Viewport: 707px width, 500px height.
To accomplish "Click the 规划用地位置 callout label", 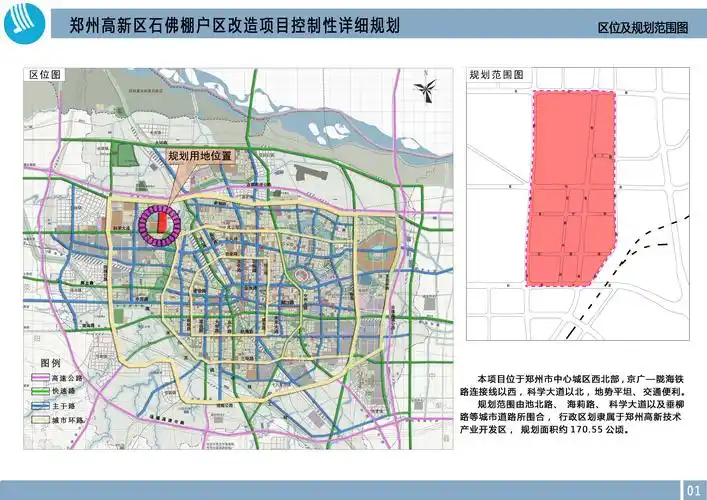I will point(200,156).
